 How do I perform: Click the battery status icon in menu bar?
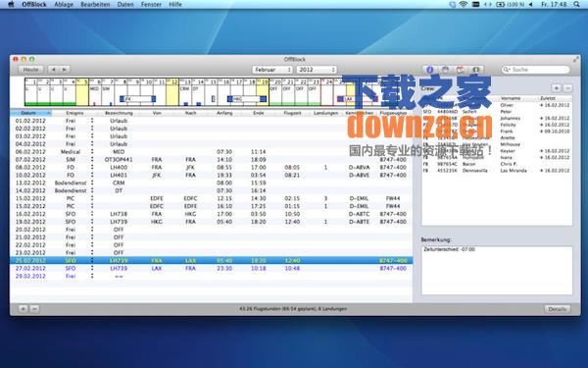point(500,4)
